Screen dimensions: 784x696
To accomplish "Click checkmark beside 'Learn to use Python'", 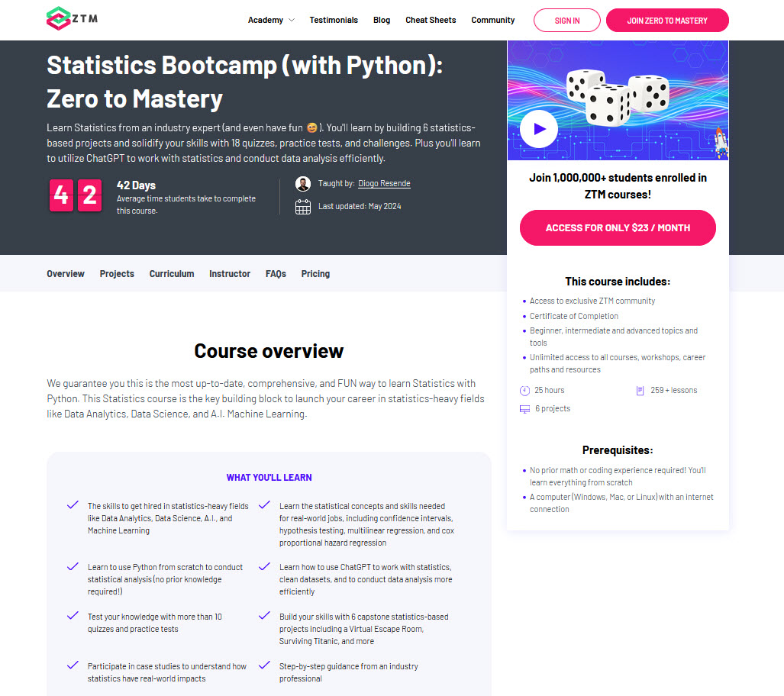I will tap(73, 566).
